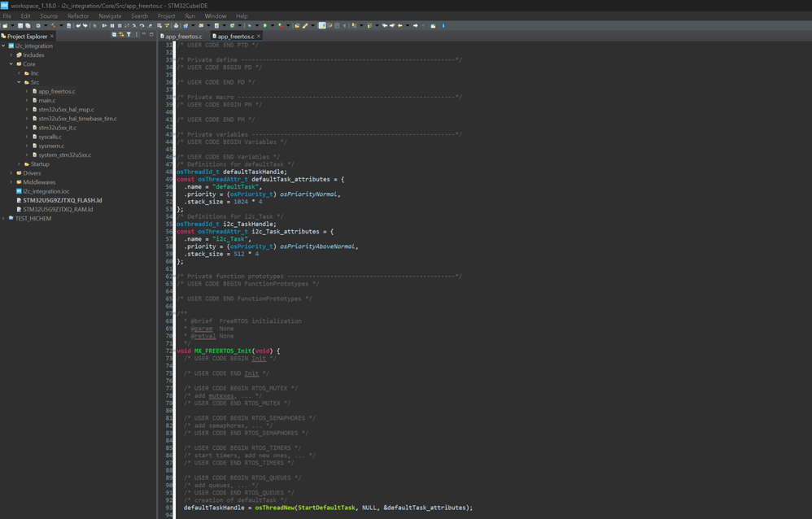Select main.c in Project Explorer
The height and width of the screenshot is (519, 812).
47,100
